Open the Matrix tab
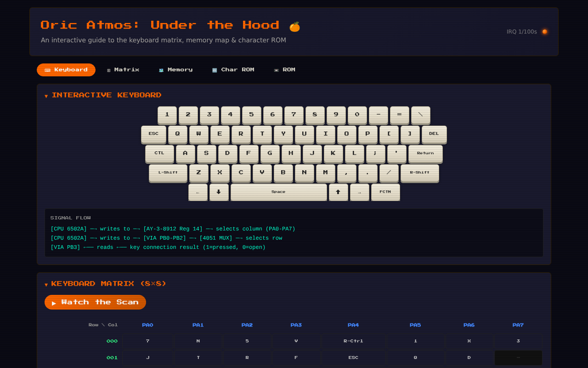 (123, 69)
